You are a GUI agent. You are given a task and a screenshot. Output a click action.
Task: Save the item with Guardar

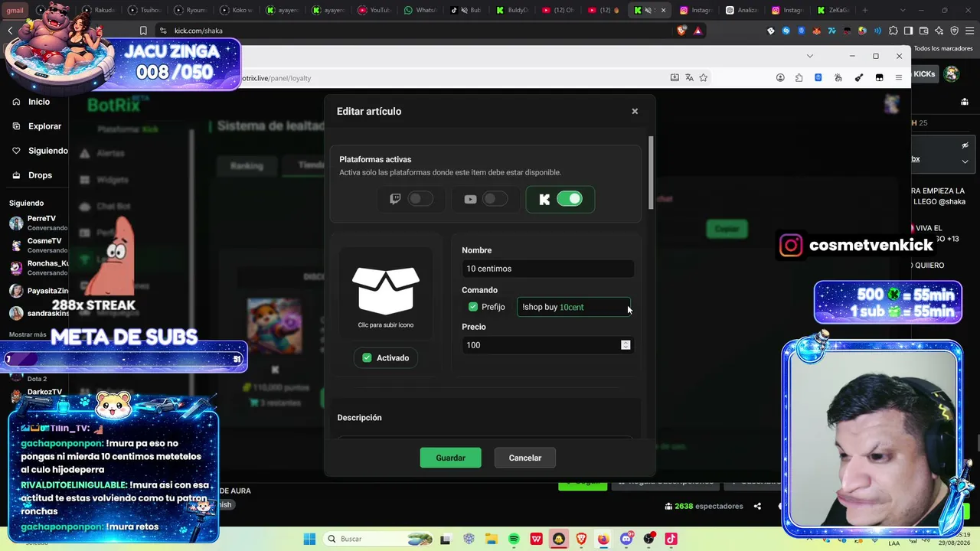[x=450, y=458]
